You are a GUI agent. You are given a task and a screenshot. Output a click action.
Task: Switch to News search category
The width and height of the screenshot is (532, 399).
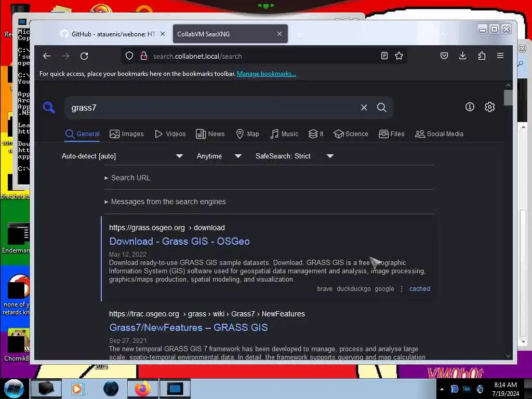(210, 134)
